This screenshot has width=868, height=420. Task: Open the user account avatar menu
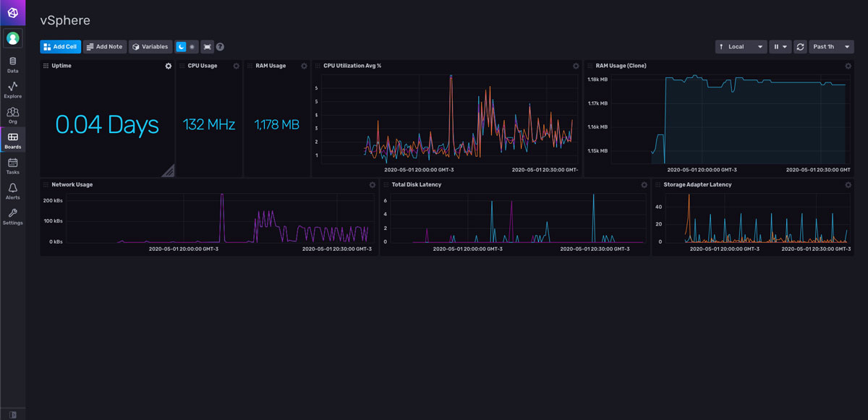12,38
